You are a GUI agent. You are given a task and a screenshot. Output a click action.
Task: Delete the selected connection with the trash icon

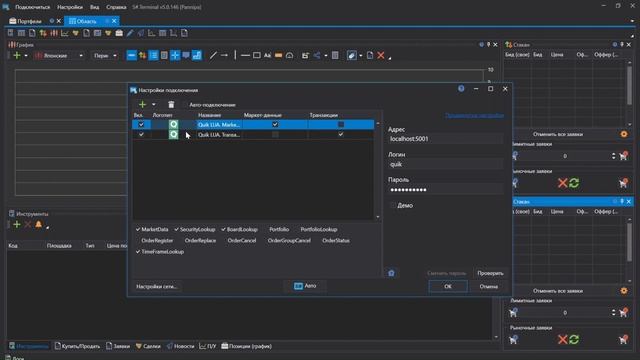(x=171, y=104)
